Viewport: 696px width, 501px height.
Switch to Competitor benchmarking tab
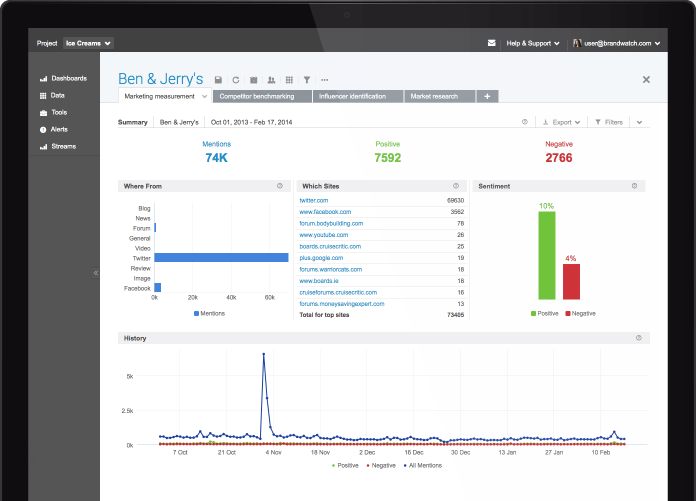tap(262, 96)
